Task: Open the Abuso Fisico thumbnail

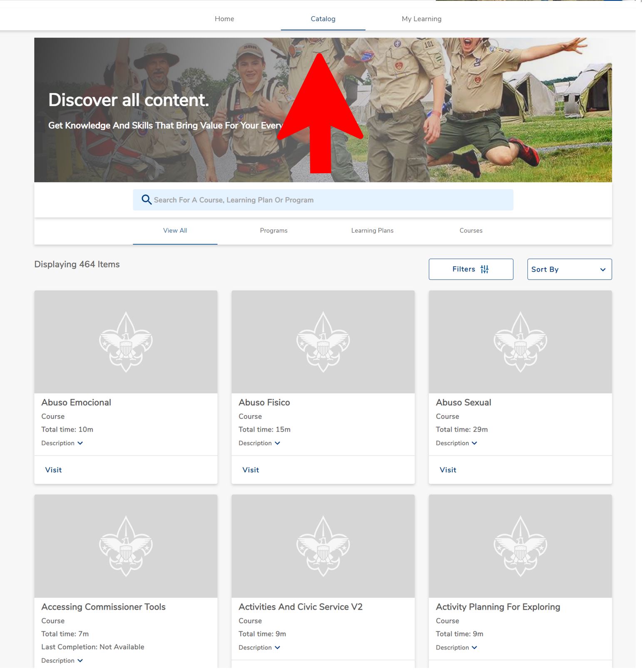Action: [324, 343]
